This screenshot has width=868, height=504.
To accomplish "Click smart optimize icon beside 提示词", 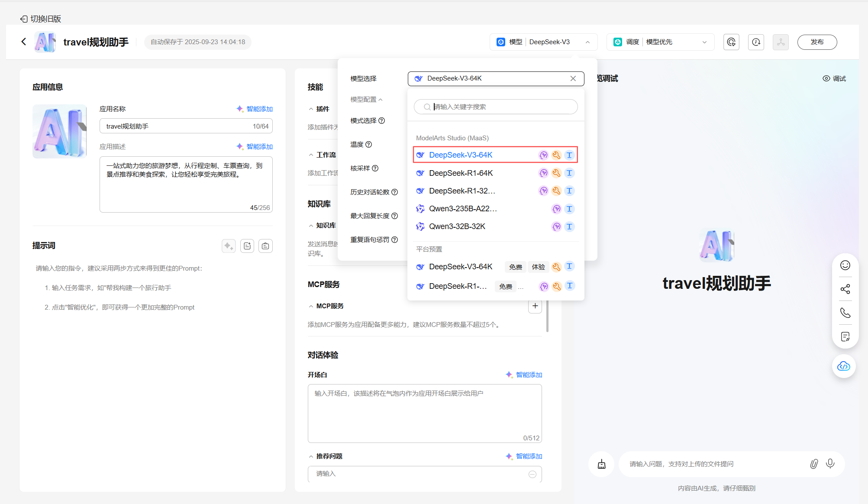I will [x=229, y=246].
